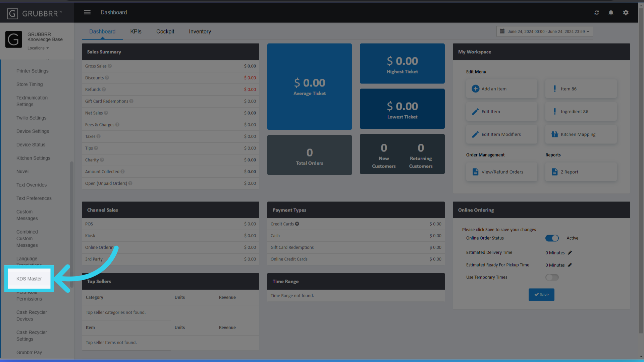Click the Amount Collected help icon
Image resolution: width=644 pixels, height=362 pixels.
coord(122,172)
